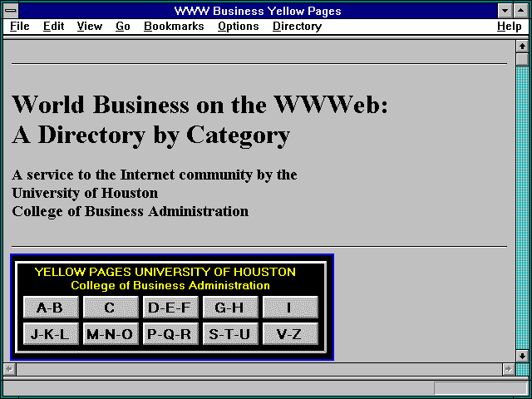Open the Help menu

point(509,27)
